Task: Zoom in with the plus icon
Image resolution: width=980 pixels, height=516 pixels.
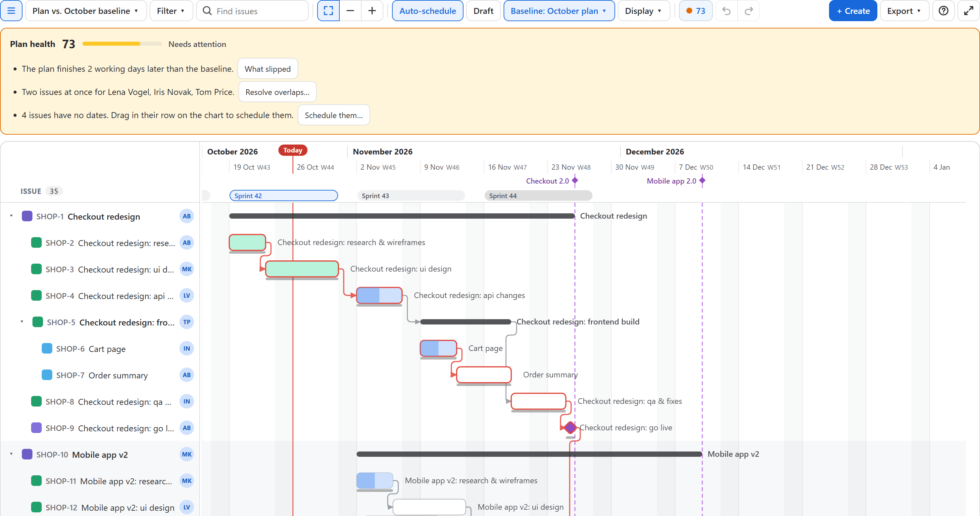Action: coord(372,11)
